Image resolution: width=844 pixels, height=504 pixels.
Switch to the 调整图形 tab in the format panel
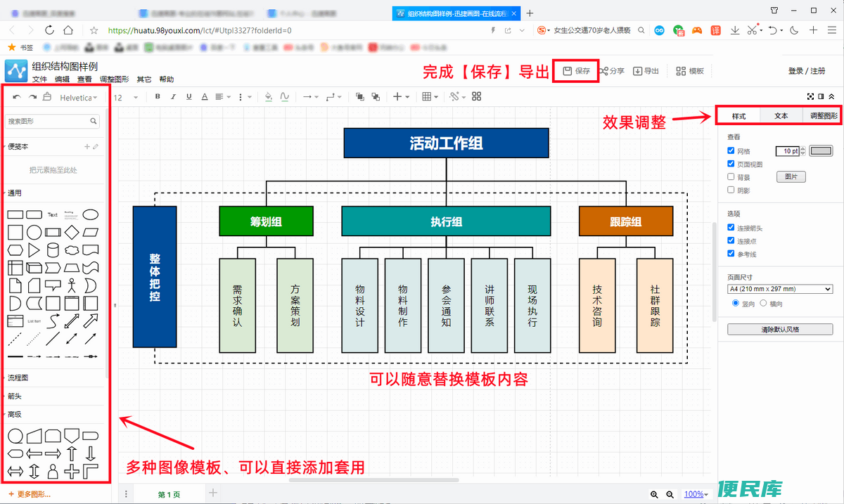pos(823,116)
